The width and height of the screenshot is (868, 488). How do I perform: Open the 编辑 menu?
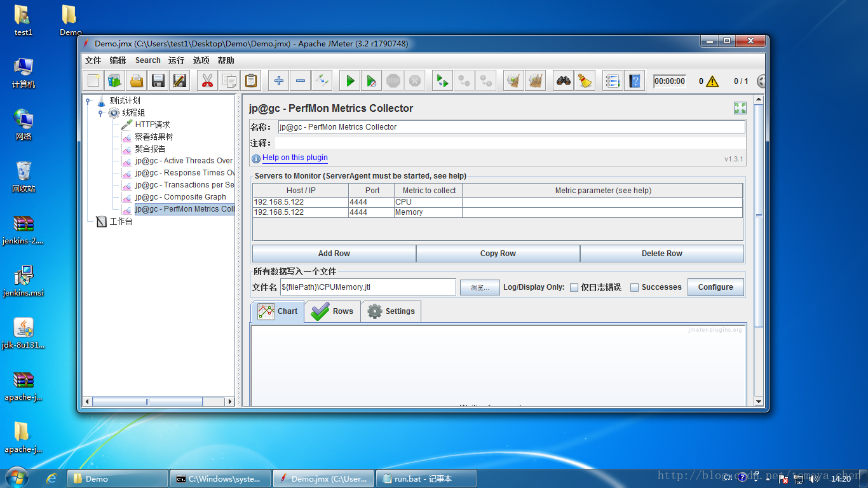click(x=118, y=60)
